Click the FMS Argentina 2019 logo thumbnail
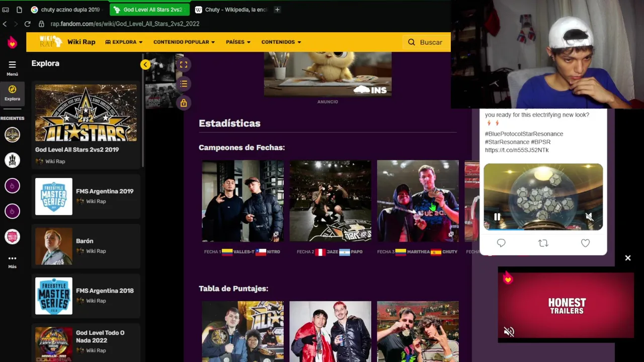Screen dimensions: 644x362 coord(54,197)
